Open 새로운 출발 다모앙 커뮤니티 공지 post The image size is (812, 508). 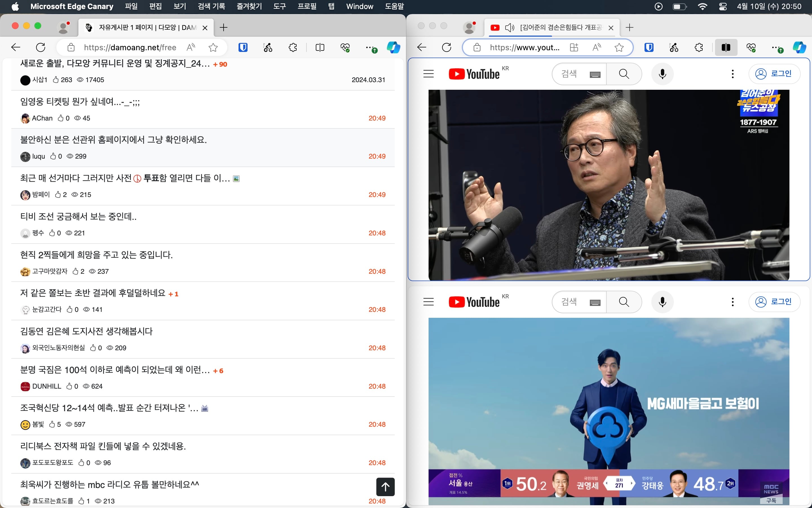coord(115,63)
